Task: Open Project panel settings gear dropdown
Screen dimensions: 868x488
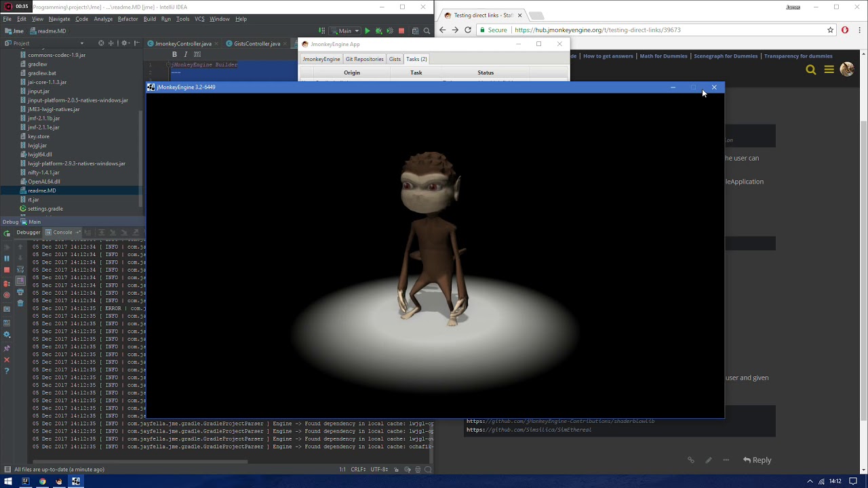Action: pos(125,43)
